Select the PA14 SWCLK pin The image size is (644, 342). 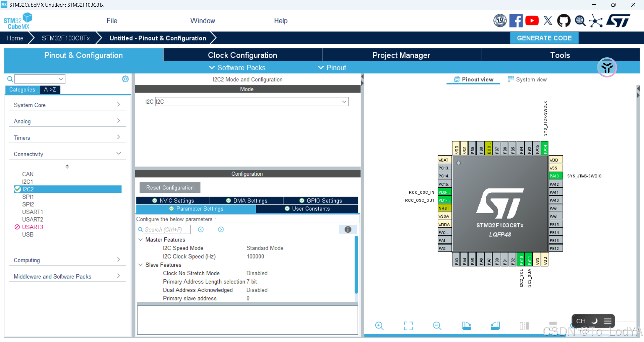[x=545, y=148]
